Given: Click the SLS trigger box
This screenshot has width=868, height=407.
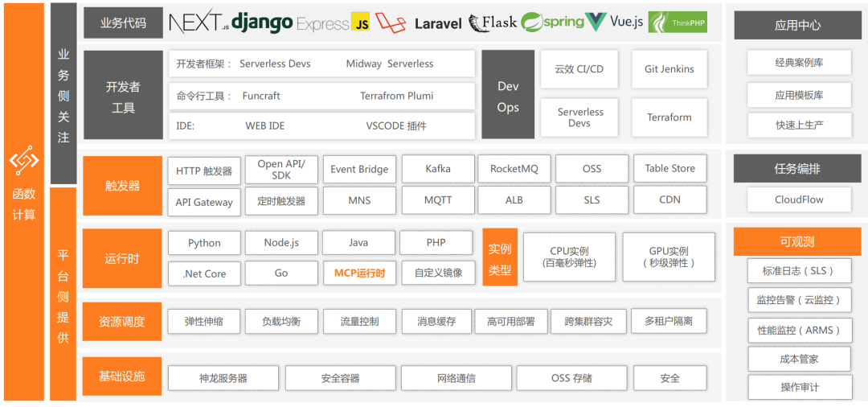Looking at the screenshot, I should pyautogui.click(x=592, y=200).
